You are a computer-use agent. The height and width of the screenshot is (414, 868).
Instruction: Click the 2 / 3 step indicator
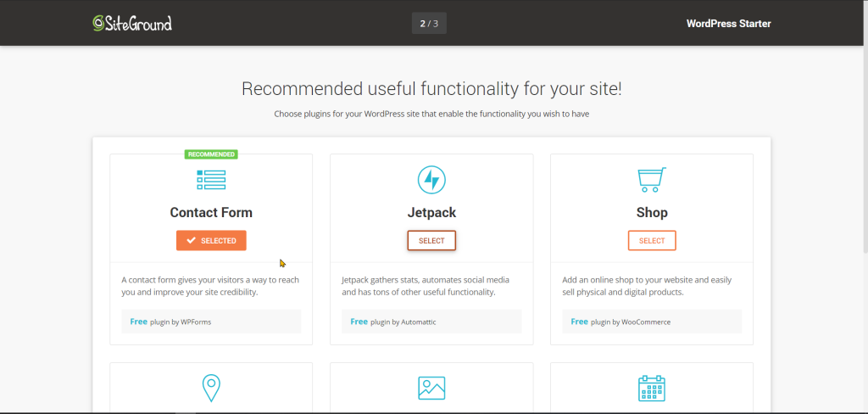coord(429,23)
